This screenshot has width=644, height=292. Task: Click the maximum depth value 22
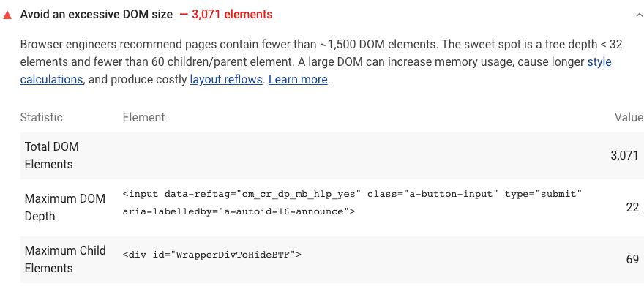632,207
